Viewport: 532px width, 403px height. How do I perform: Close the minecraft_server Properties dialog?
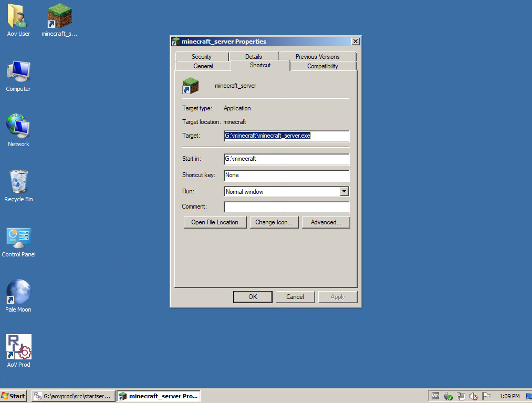[355, 42]
